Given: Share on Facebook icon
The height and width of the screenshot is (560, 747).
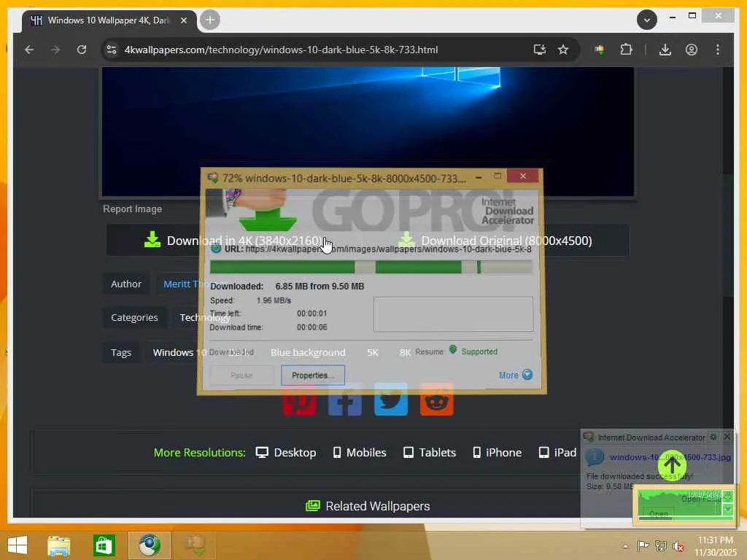Looking at the screenshot, I should [x=345, y=400].
